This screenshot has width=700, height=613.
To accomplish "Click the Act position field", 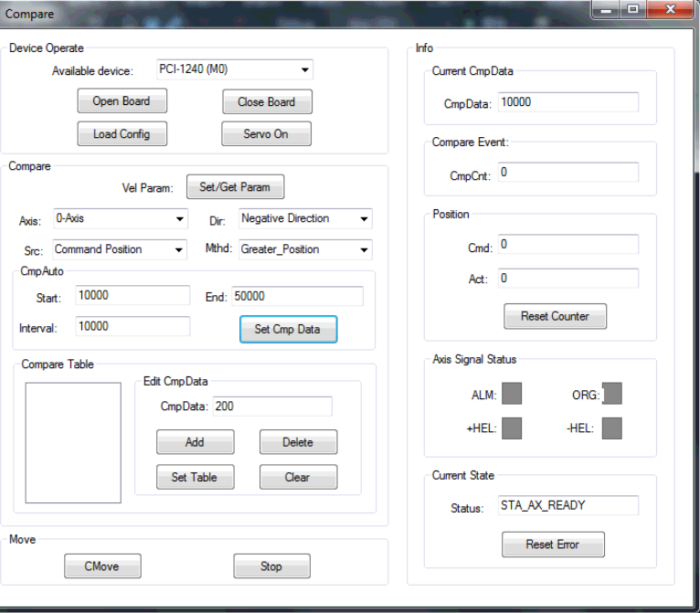I will [x=568, y=279].
